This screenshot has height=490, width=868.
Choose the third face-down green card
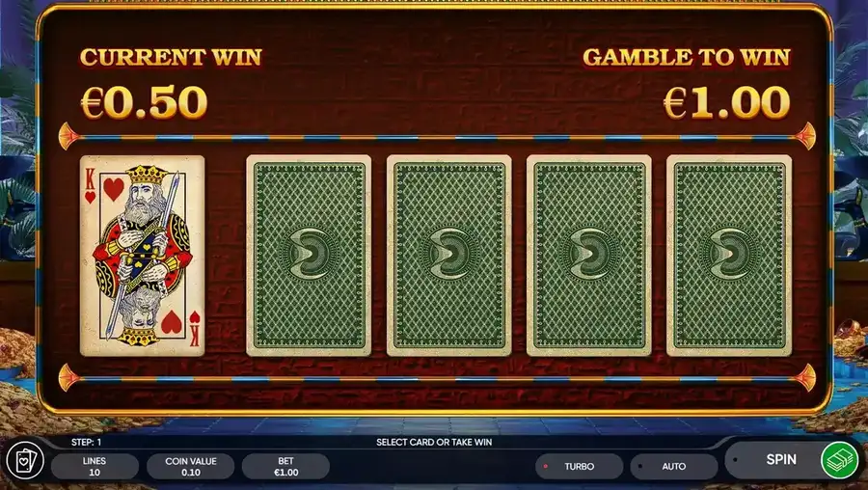click(x=589, y=256)
